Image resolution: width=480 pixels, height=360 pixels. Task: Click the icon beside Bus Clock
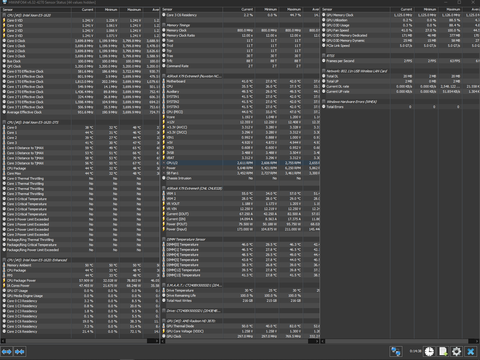(x=4, y=61)
